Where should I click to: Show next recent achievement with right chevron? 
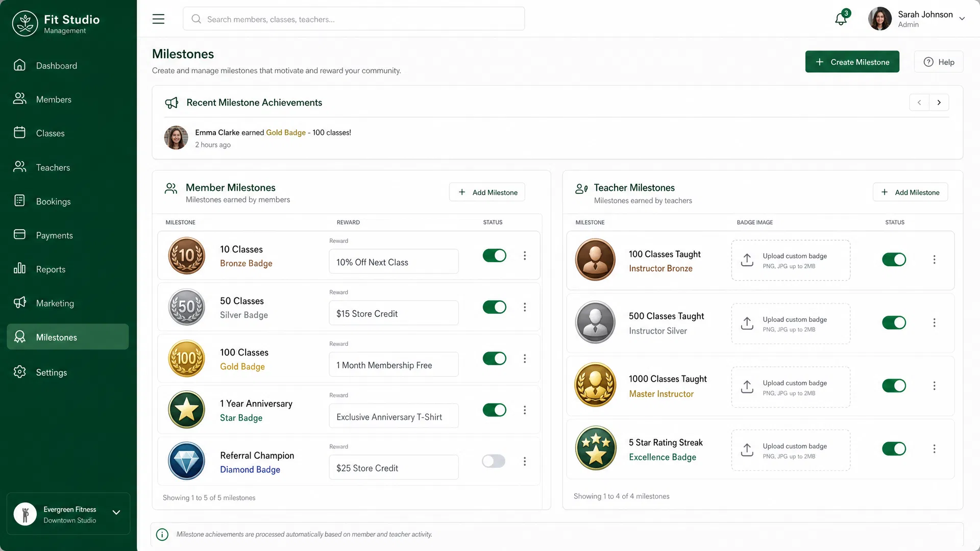click(x=939, y=103)
